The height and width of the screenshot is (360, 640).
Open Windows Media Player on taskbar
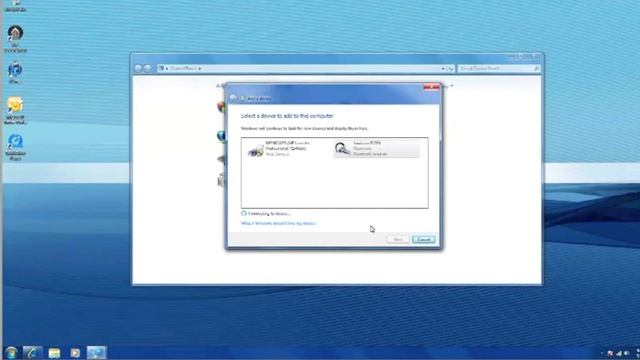coord(75,353)
